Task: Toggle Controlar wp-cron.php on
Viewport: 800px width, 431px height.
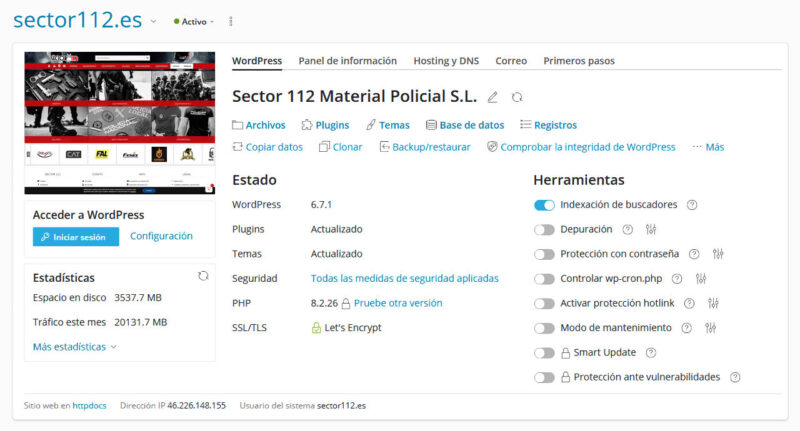Action: (x=544, y=279)
